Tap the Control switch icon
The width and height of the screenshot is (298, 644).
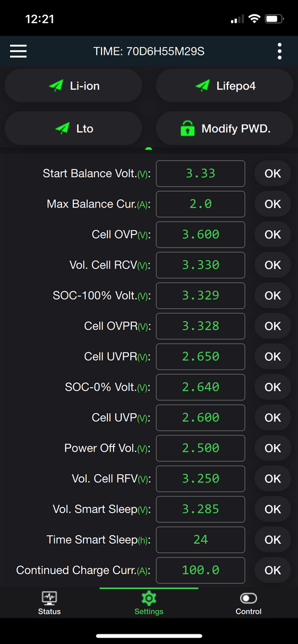[x=248, y=598]
